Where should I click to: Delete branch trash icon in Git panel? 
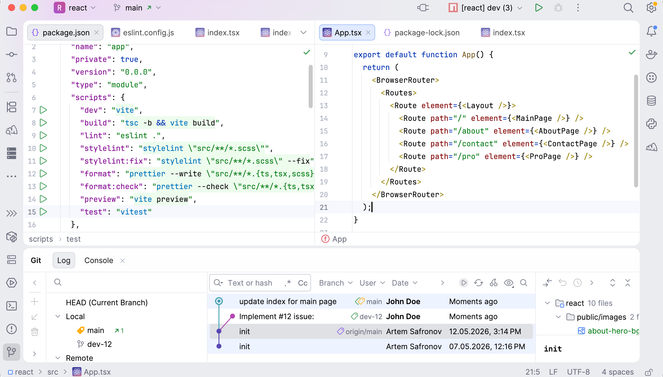[35, 332]
